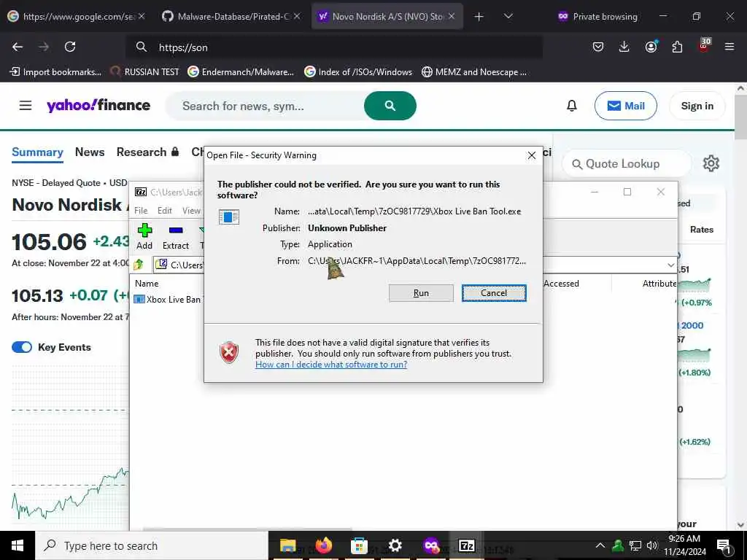This screenshot has width=747, height=560.
Task: Click the 7-Zip Extract toolbar icon
Action: click(x=176, y=237)
